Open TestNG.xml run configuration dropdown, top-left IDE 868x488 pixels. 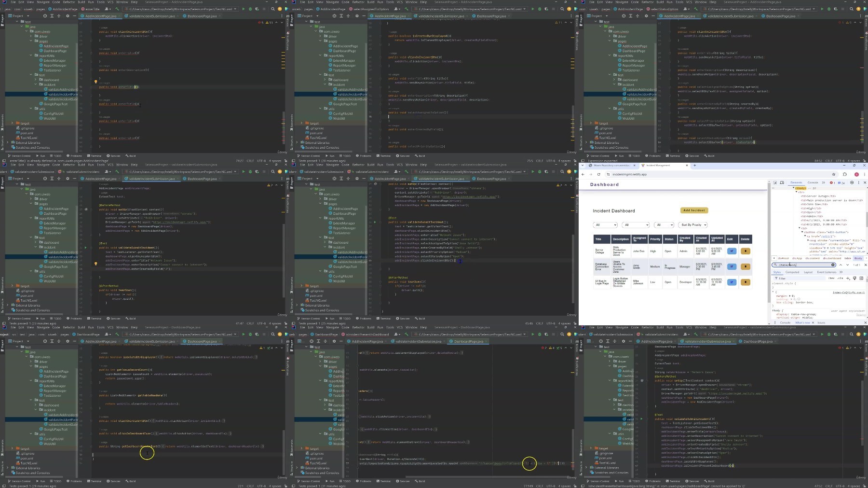click(x=181, y=9)
